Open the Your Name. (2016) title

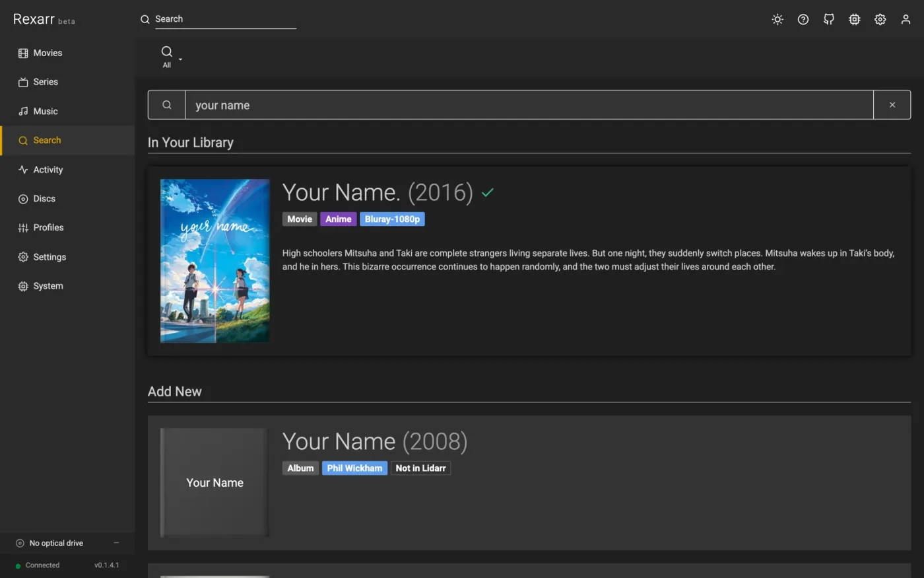pos(378,192)
